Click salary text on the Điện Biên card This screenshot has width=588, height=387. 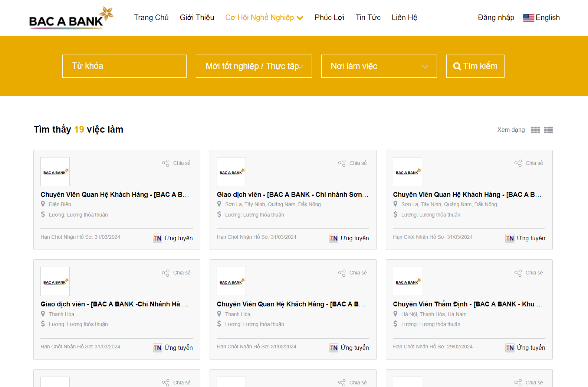78,215
